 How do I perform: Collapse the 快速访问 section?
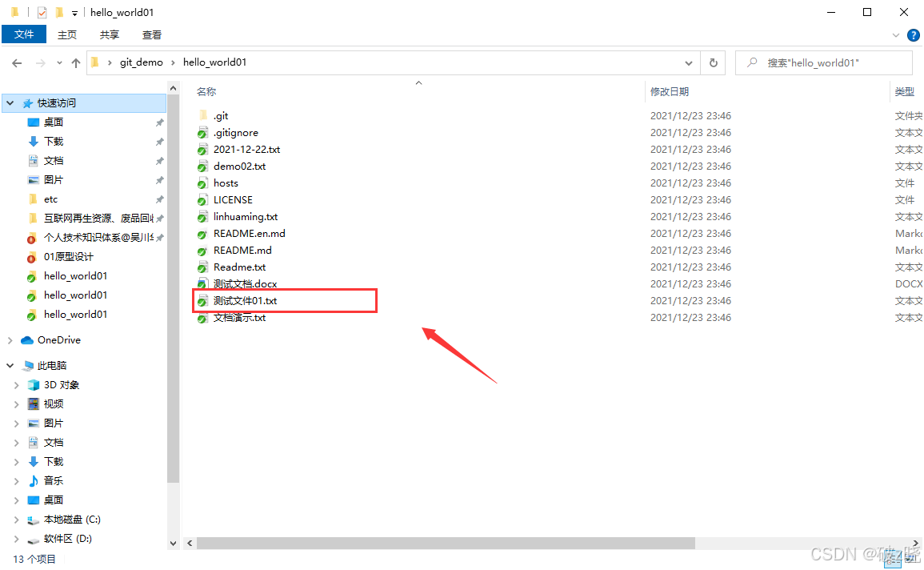(10, 103)
